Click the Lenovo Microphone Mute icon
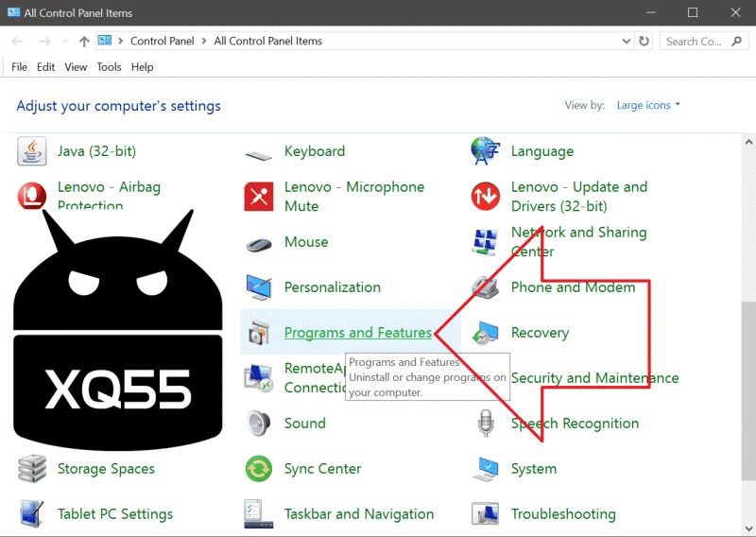756x537 pixels. point(259,197)
